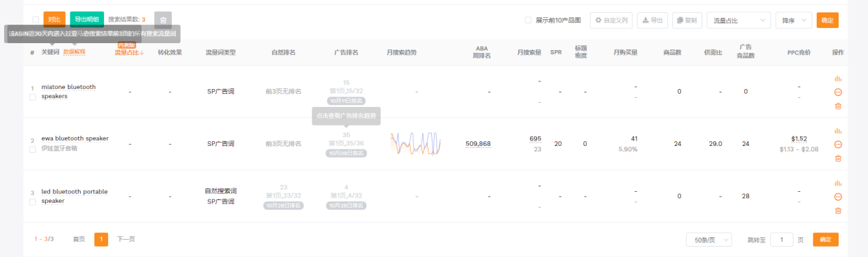Go to 下一页 next page
868x257 pixels.
[126, 239]
